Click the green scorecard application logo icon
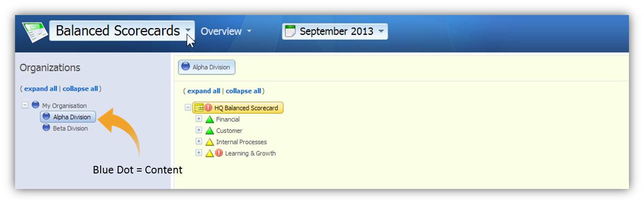The width and height of the screenshot is (644, 204). 34,32
